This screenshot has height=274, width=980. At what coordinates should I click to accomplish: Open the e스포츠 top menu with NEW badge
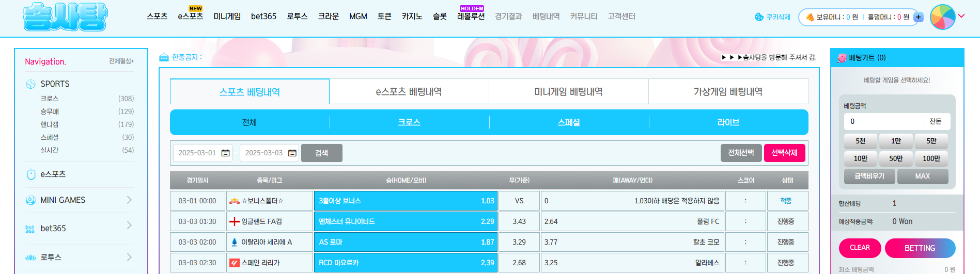[191, 17]
